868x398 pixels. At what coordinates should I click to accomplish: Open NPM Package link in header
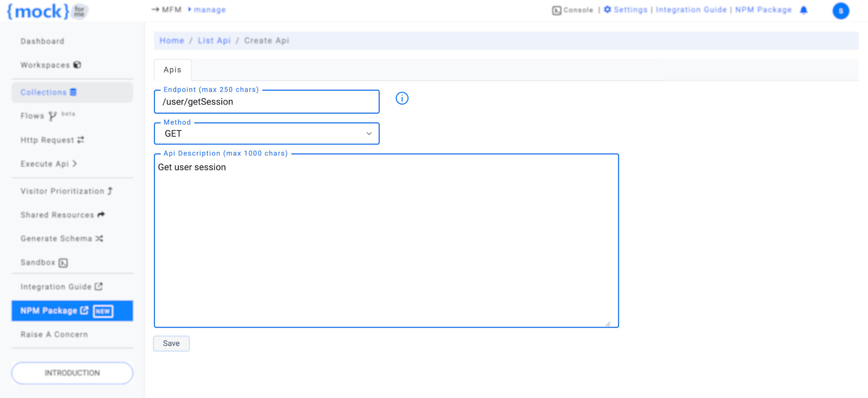click(763, 10)
